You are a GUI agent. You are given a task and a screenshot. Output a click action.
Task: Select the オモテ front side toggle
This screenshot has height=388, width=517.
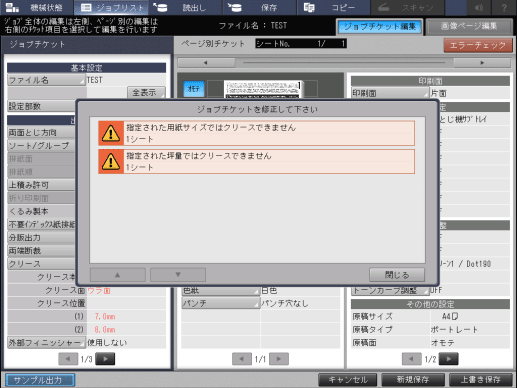pyautogui.click(x=194, y=89)
